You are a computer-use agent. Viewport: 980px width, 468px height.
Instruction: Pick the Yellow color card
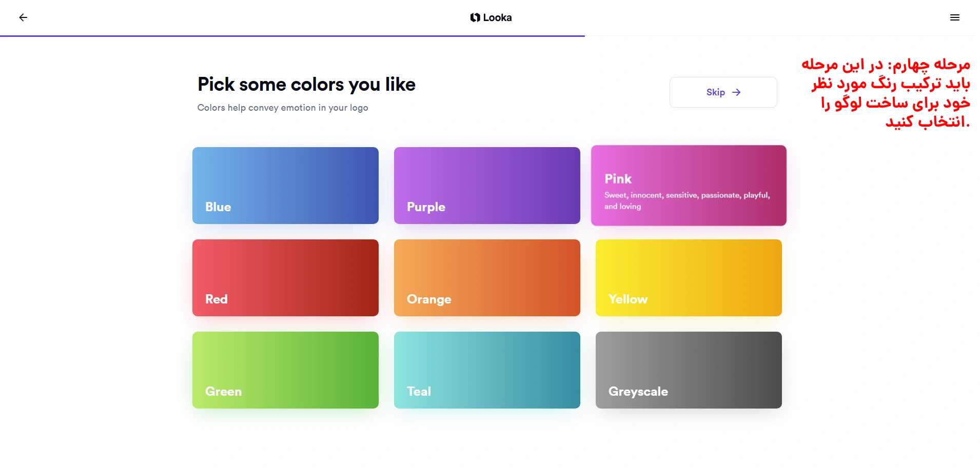tap(689, 277)
